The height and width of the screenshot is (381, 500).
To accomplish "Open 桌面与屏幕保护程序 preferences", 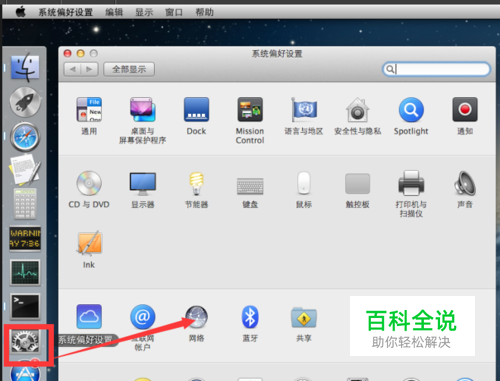I will coord(143,110).
